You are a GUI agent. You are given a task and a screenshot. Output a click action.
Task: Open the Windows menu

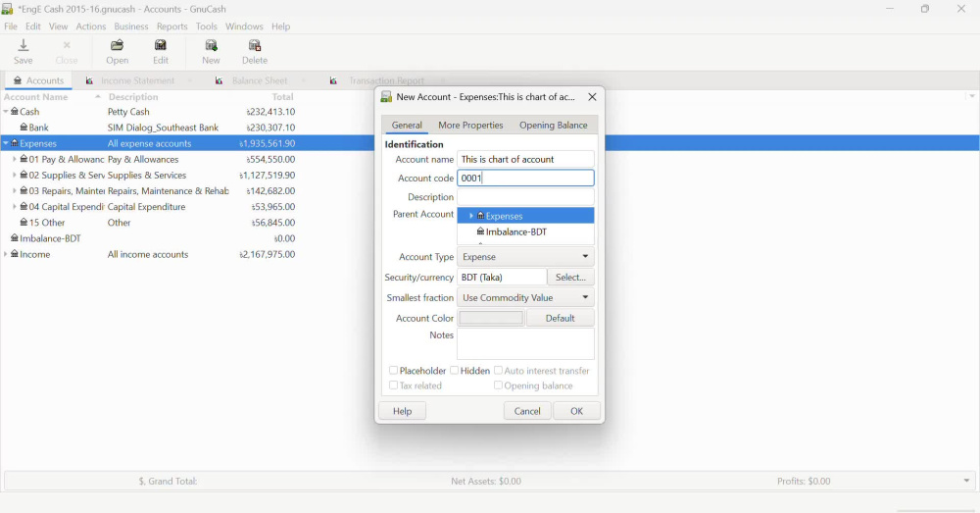(x=244, y=26)
